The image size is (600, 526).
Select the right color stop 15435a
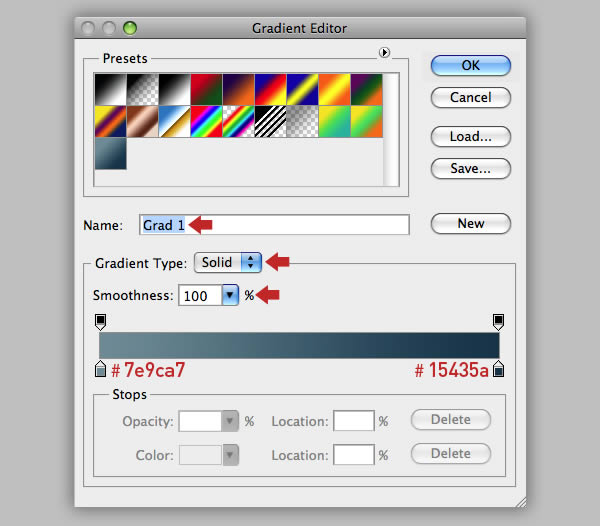coord(498,369)
